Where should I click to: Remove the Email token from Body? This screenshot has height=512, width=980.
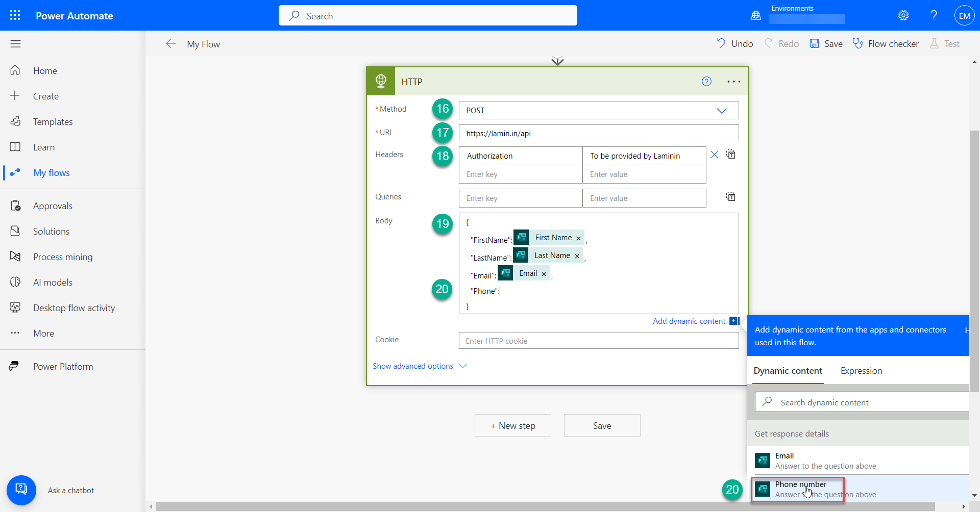click(x=544, y=274)
